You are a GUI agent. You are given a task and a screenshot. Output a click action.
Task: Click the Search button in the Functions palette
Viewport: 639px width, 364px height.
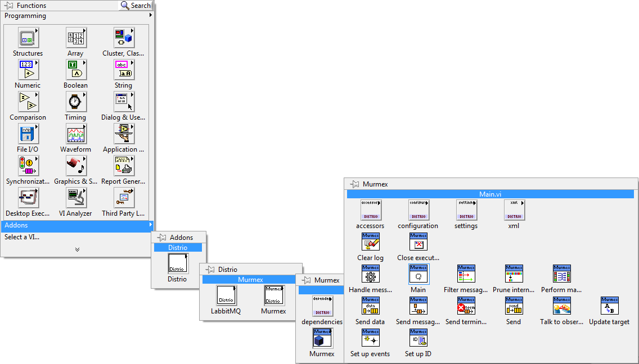point(136,6)
